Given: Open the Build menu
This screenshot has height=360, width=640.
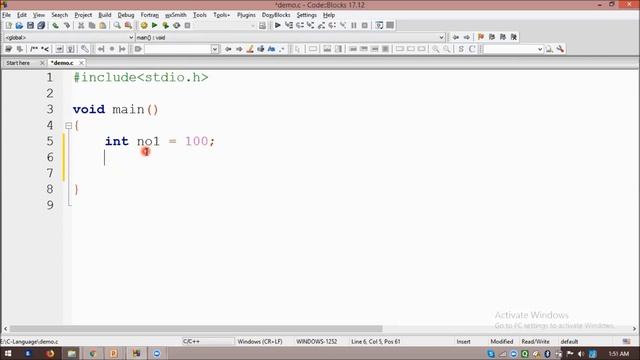Looking at the screenshot, I should pyautogui.click(x=105, y=15).
